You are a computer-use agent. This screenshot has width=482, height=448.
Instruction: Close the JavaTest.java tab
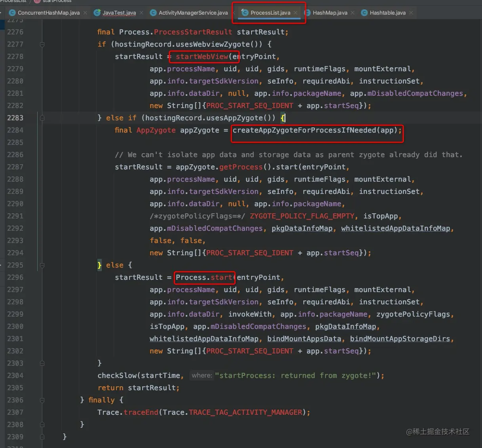pyautogui.click(x=141, y=13)
